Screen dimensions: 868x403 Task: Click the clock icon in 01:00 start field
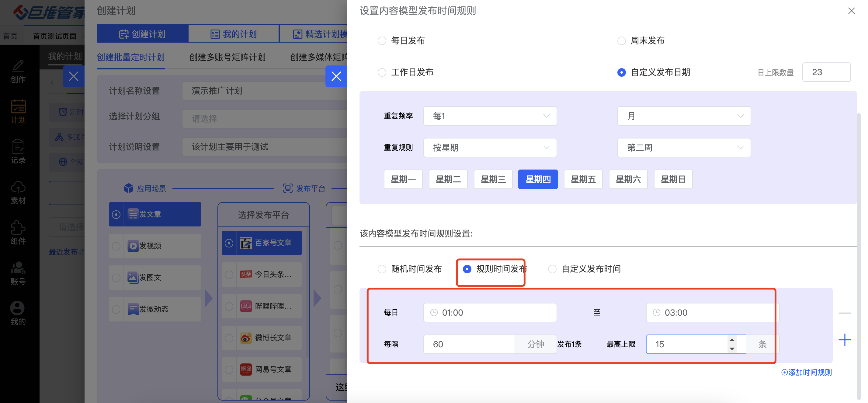coord(434,313)
